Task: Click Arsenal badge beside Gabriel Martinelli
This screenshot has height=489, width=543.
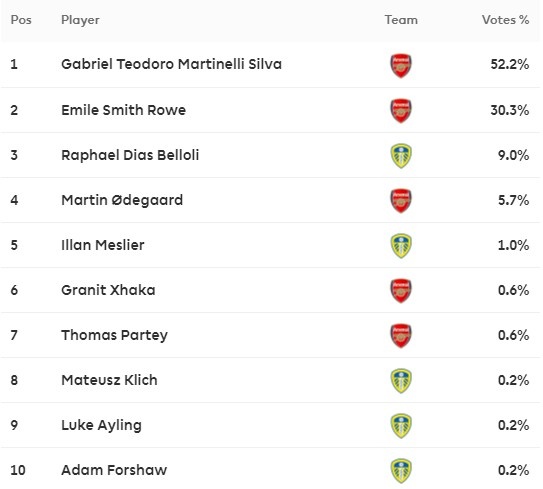Action: pyautogui.click(x=401, y=65)
